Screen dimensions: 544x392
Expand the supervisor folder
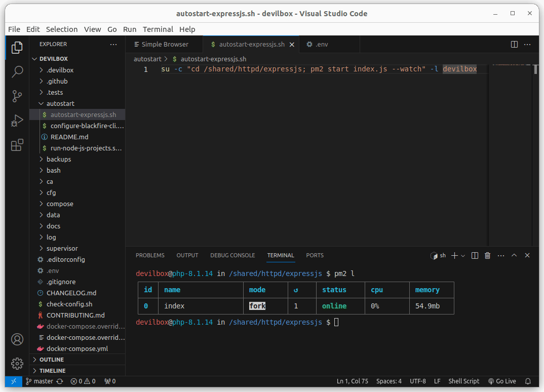(x=62, y=248)
